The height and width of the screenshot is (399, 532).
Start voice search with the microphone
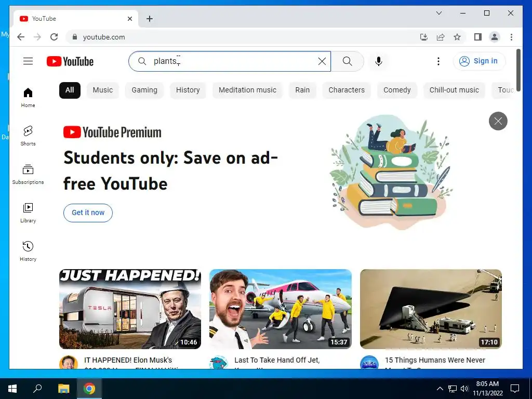(x=379, y=61)
